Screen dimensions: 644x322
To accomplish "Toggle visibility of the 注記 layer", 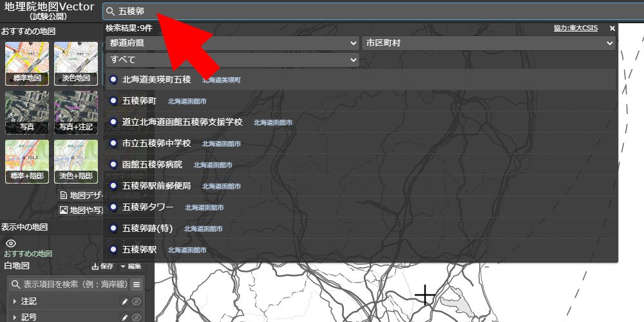I will [x=137, y=301].
